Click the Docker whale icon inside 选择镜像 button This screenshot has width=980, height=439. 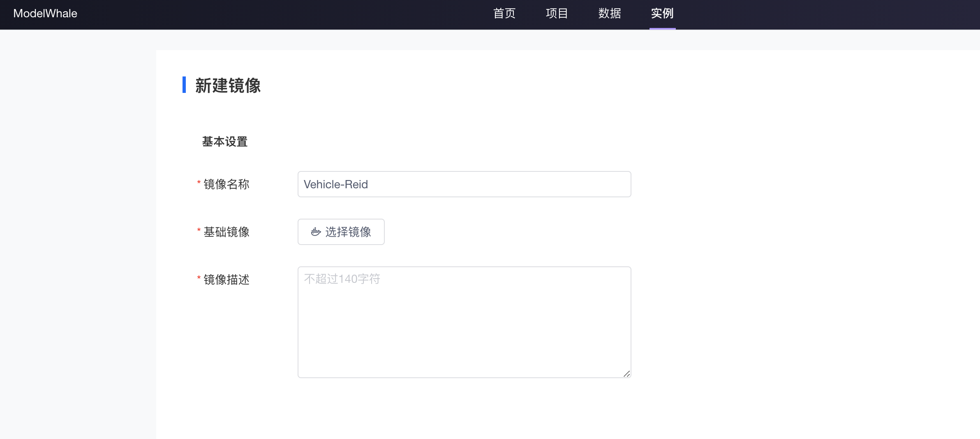(x=315, y=232)
